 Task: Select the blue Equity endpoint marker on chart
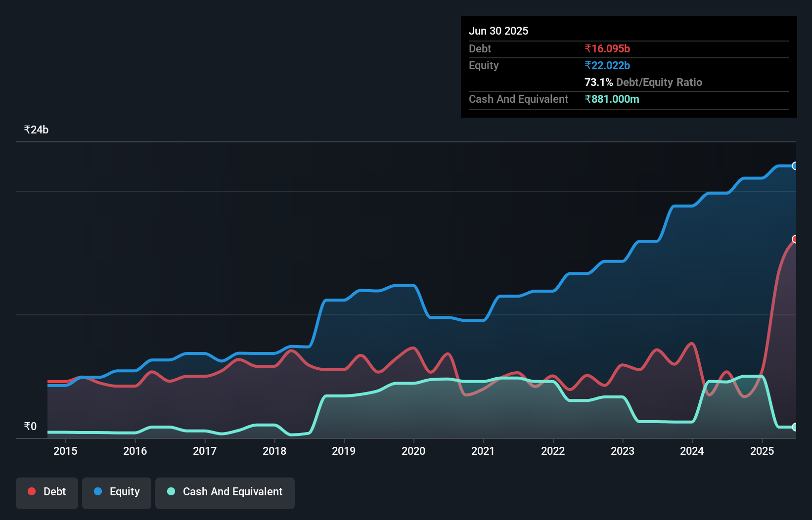(x=795, y=166)
